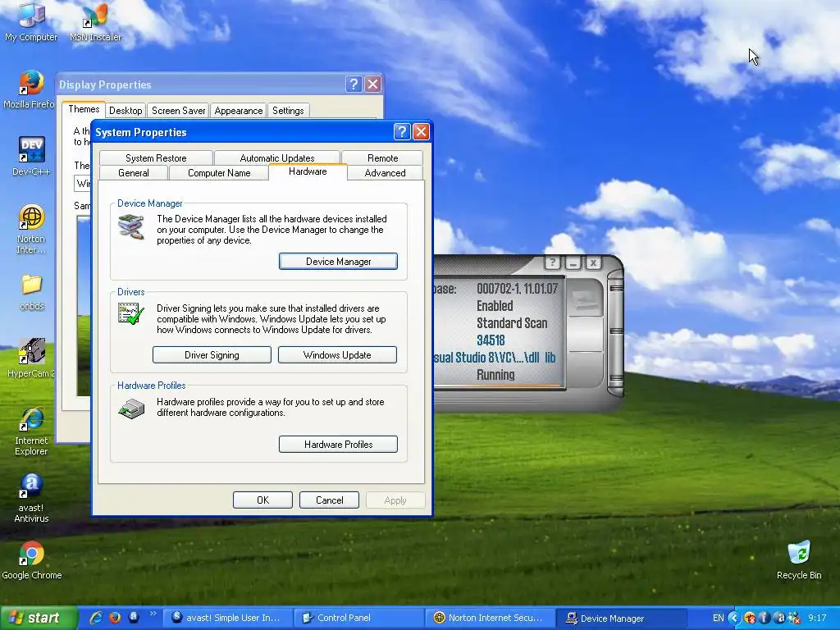
Task: Switch to Control Panel taskbar item
Action: pos(358,618)
